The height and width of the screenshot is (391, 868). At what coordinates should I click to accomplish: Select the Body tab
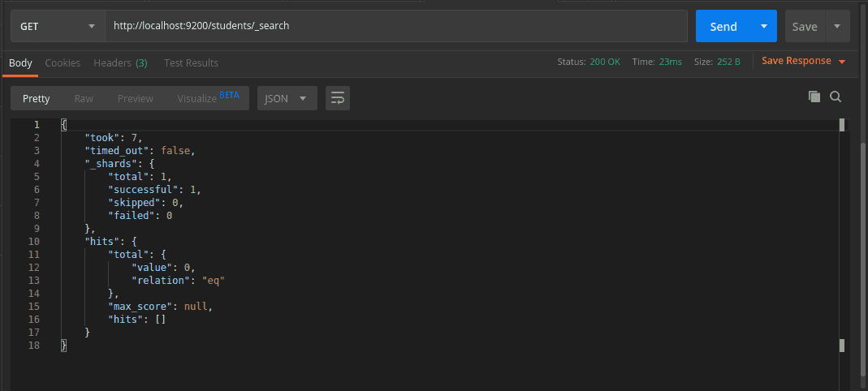(x=20, y=62)
